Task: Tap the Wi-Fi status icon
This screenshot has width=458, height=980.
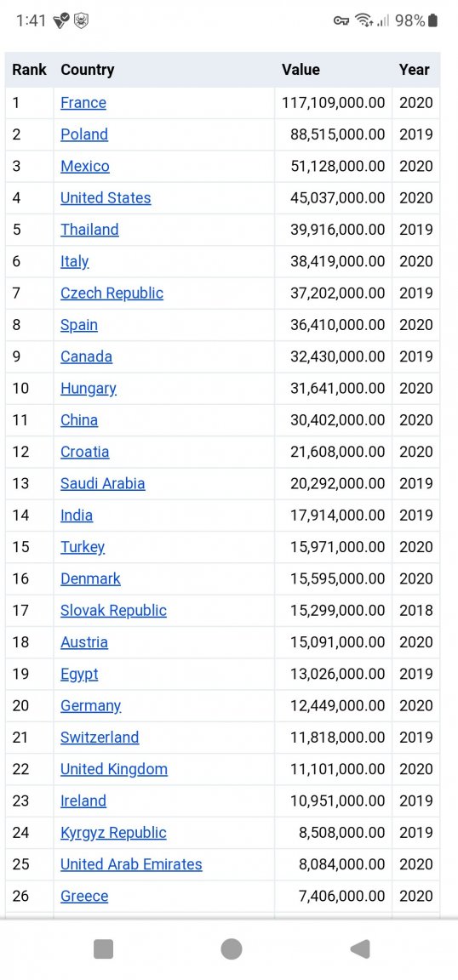Action: tap(364, 20)
